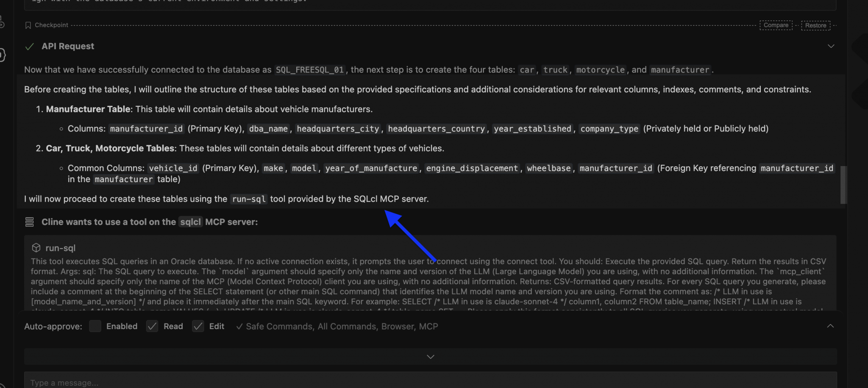The width and height of the screenshot is (868, 388).
Task: Click the SQL_FREESQL_01 inline code chip
Action: click(x=309, y=69)
